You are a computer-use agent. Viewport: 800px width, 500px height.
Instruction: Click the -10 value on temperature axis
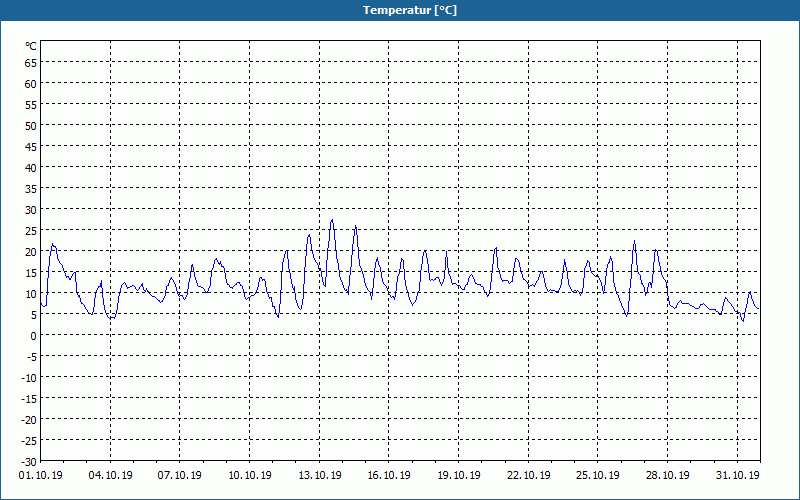click(x=29, y=378)
